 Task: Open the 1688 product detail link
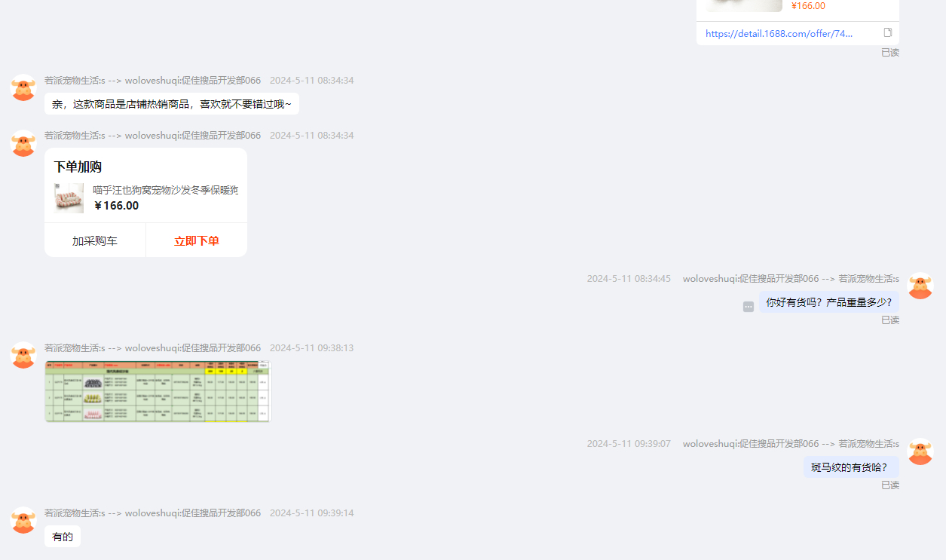[x=779, y=33]
